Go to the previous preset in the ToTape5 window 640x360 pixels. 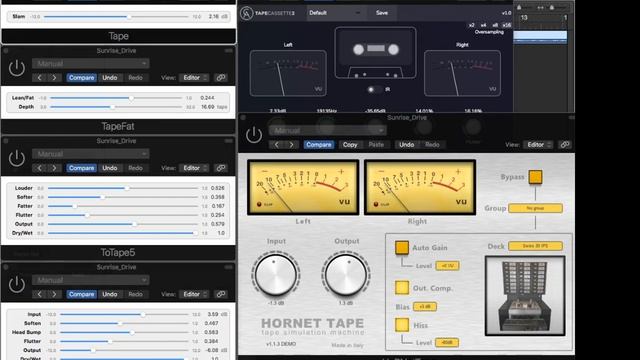click(40, 294)
